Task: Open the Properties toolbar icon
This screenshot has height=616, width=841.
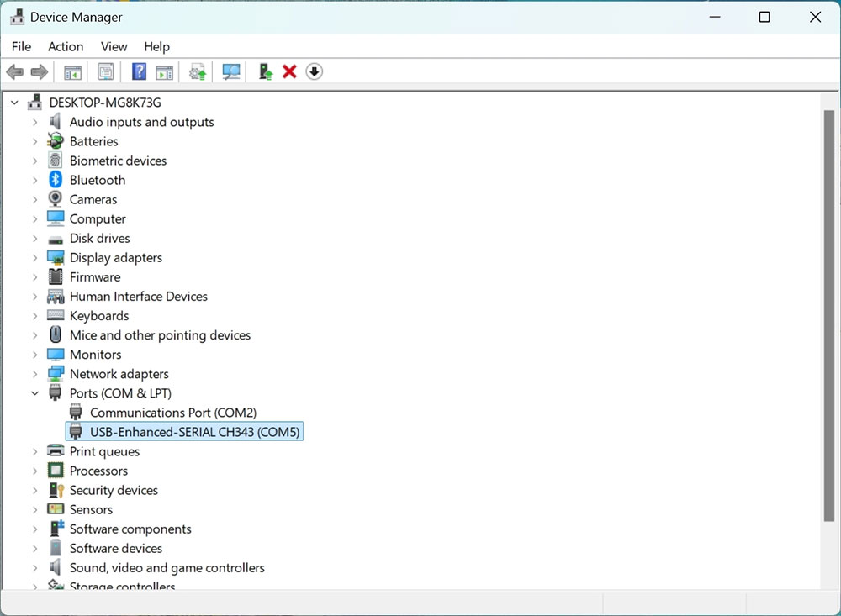Action: [106, 71]
